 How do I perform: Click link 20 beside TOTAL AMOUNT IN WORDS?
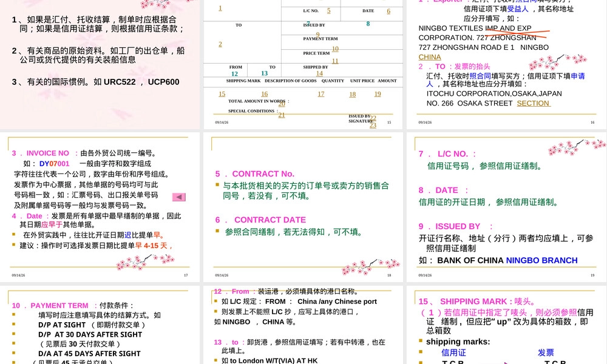282,104
